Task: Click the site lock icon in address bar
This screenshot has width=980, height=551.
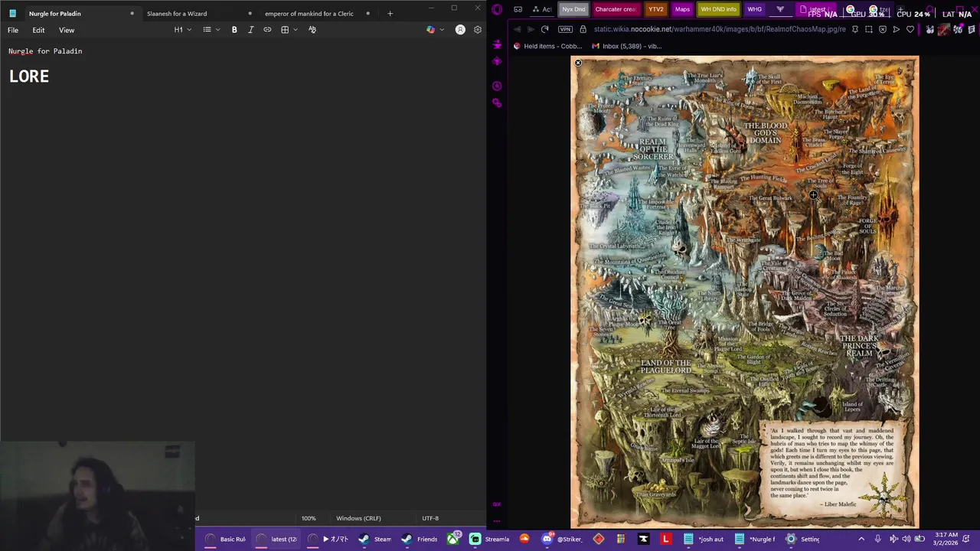Action: coord(583,29)
